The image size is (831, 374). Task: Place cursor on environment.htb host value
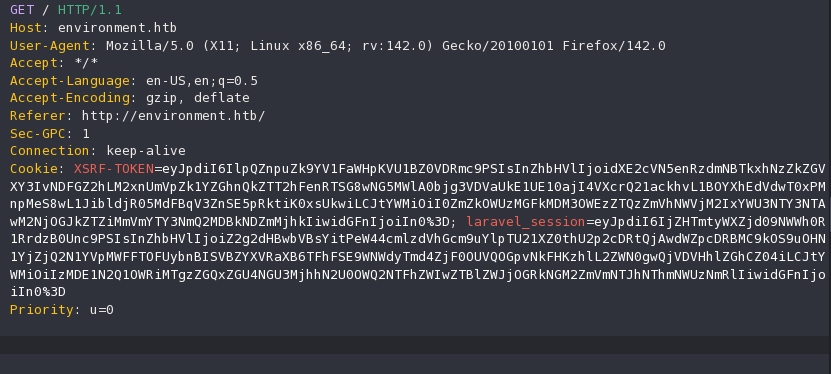click(x=118, y=28)
